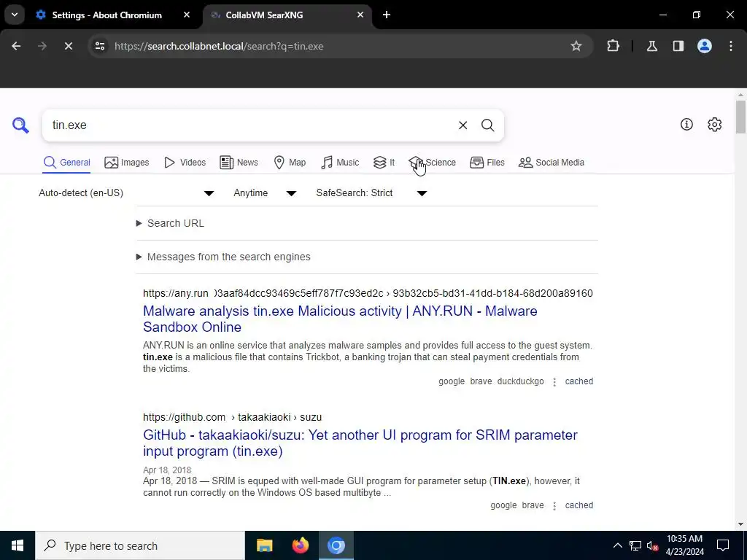Close the CollabVM SearXNG tab
The image size is (747, 560).
(360, 15)
